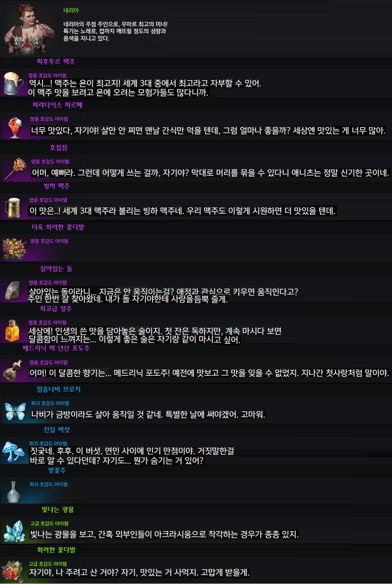The width and height of the screenshot is (392, 584).
Task: Click the 더욱 화려한 꽃다발 bouquet icon
Action: [x=14, y=249]
